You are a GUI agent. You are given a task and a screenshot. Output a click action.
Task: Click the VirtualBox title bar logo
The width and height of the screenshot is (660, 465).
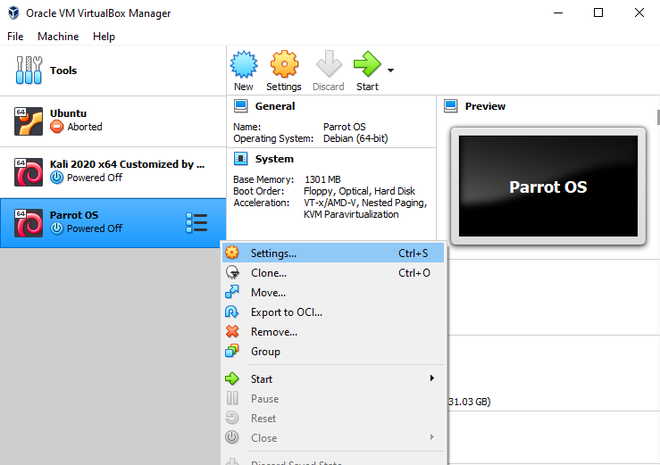pyautogui.click(x=13, y=13)
